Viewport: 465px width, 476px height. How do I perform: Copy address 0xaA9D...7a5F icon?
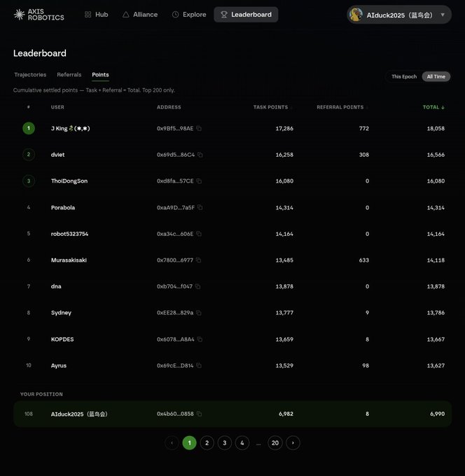pos(200,207)
